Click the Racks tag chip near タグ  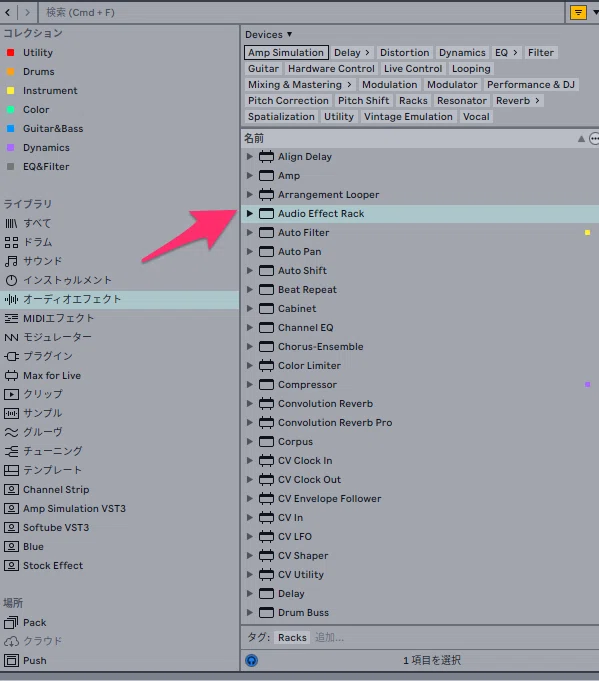292,638
